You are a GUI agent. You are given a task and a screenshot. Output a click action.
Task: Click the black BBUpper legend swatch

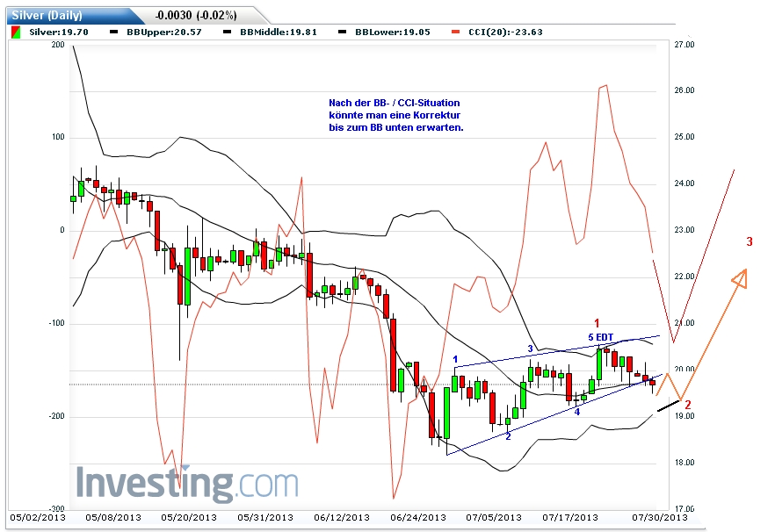[114, 32]
